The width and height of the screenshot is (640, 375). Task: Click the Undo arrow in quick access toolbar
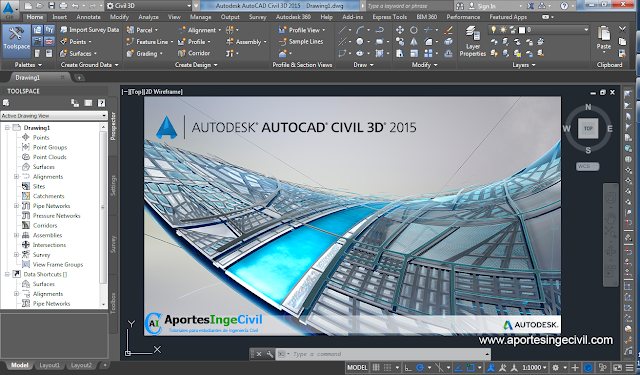(x=75, y=6)
